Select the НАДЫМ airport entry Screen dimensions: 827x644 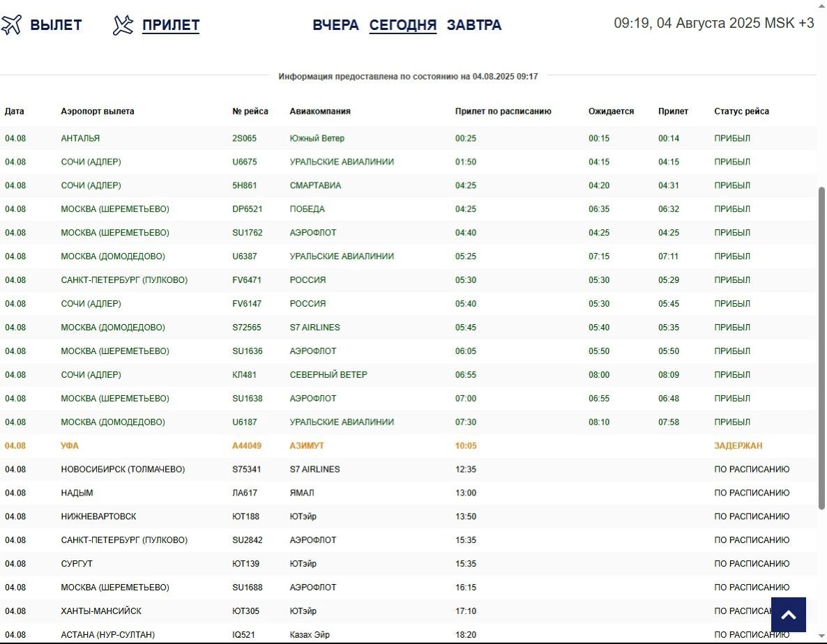click(77, 493)
